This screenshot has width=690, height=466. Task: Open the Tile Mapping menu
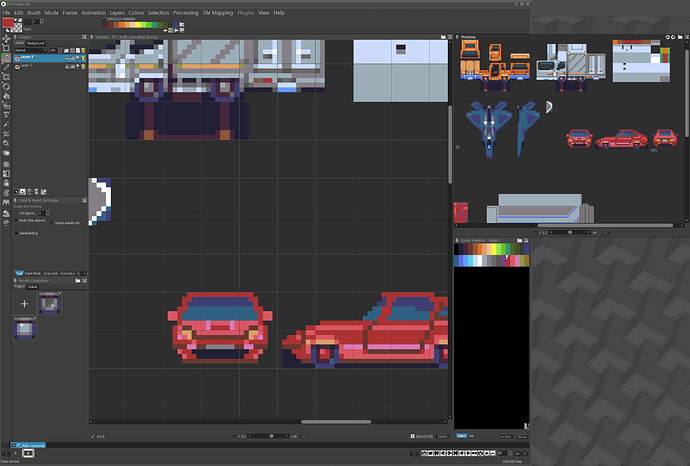217,13
